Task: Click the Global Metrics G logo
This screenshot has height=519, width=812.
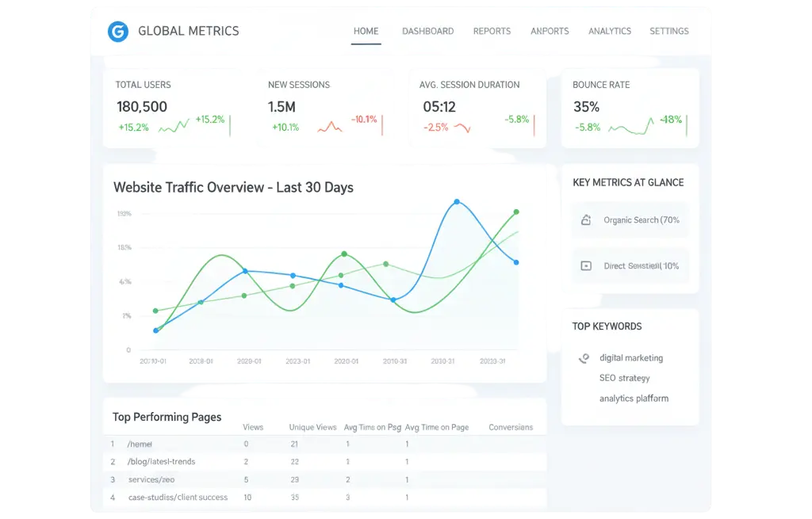Action: (118, 32)
